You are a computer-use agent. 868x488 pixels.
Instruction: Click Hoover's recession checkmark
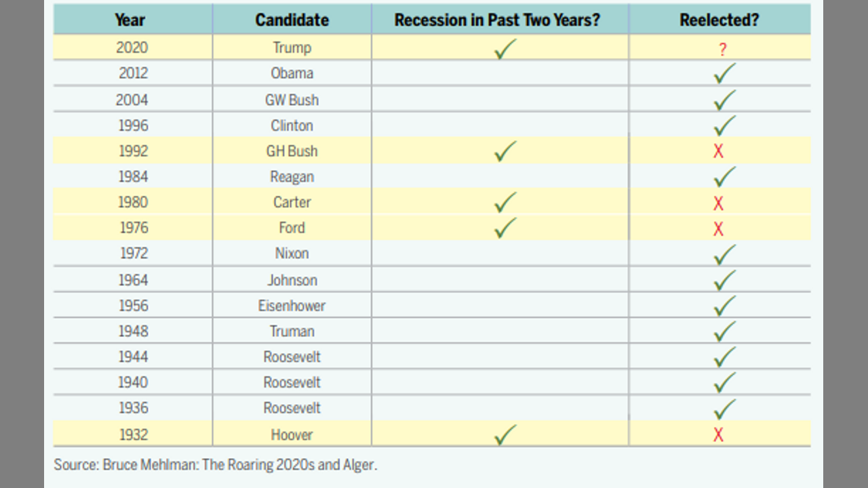[505, 434]
